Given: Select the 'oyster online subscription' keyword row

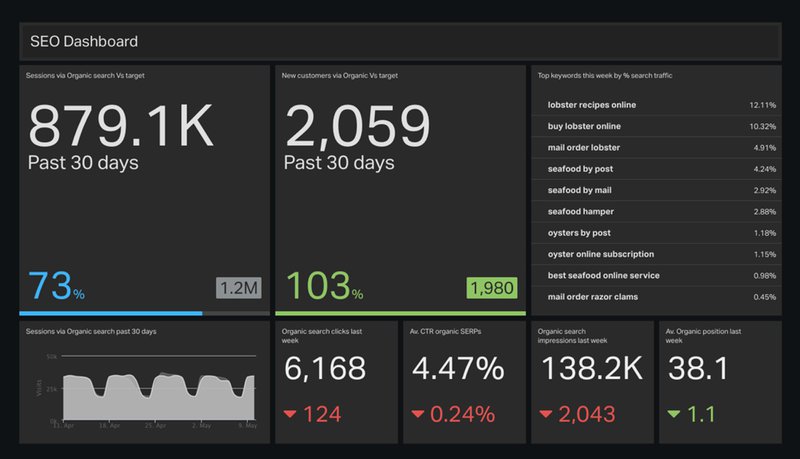Looking at the screenshot, I should 656,254.
